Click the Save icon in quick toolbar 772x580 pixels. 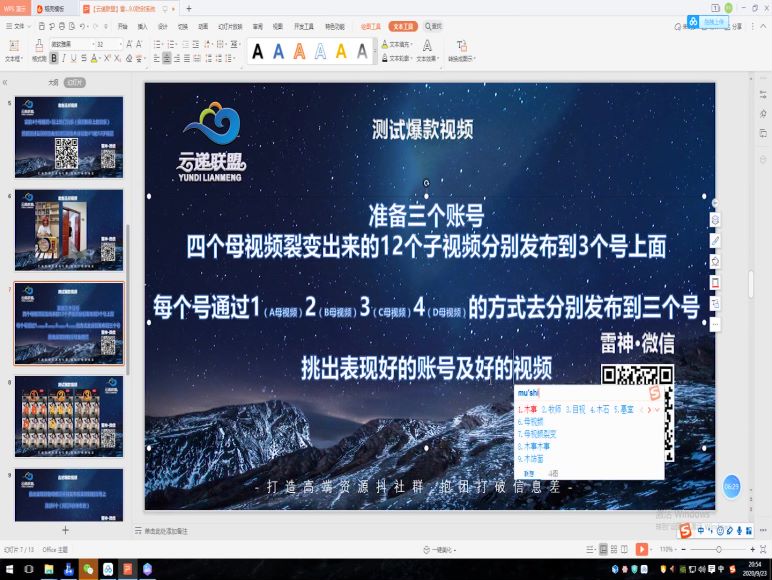(42, 26)
